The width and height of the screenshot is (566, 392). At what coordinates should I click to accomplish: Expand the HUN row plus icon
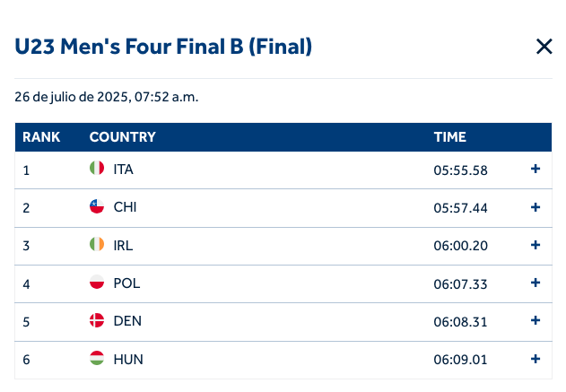click(x=536, y=359)
